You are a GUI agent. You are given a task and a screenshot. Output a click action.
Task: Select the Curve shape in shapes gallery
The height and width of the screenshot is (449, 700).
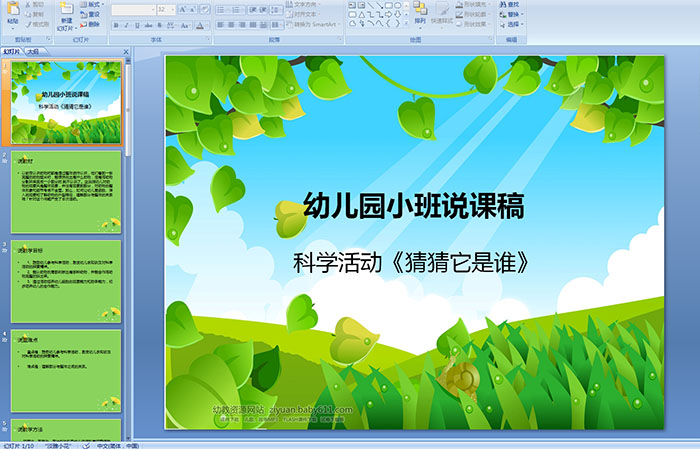(379, 23)
